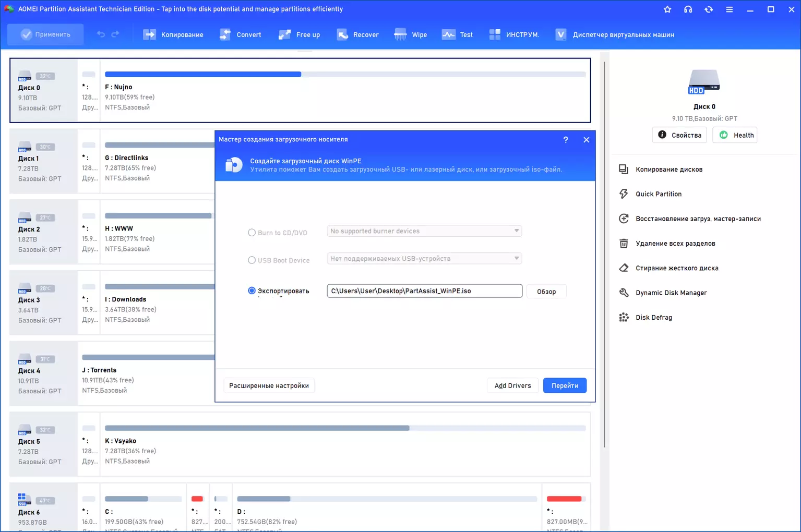Click the F: Nujno partition usage bar

pyautogui.click(x=345, y=74)
